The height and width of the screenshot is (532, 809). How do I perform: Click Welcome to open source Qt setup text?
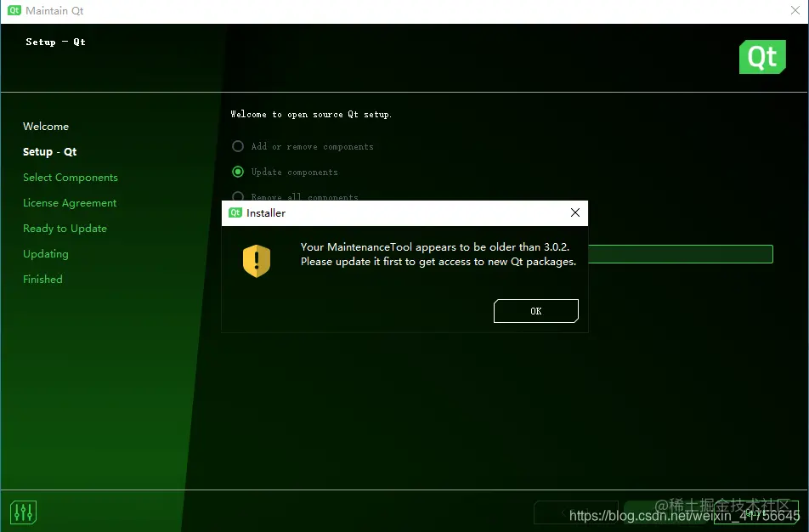click(311, 115)
